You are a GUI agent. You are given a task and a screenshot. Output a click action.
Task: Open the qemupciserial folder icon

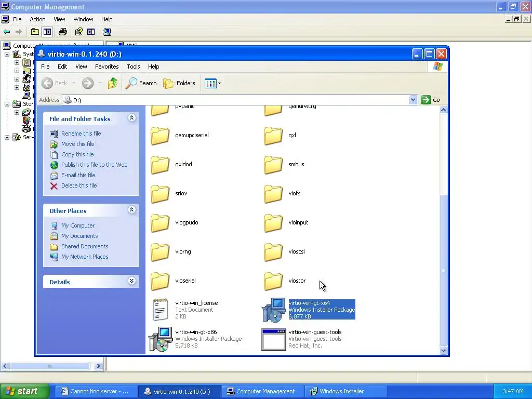point(160,136)
